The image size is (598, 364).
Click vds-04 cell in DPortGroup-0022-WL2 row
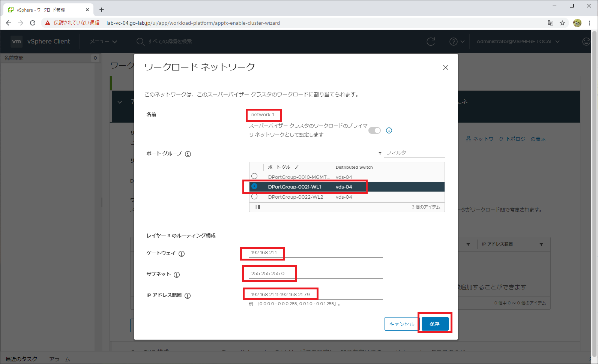pyautogui.click(x=344, y=197)
